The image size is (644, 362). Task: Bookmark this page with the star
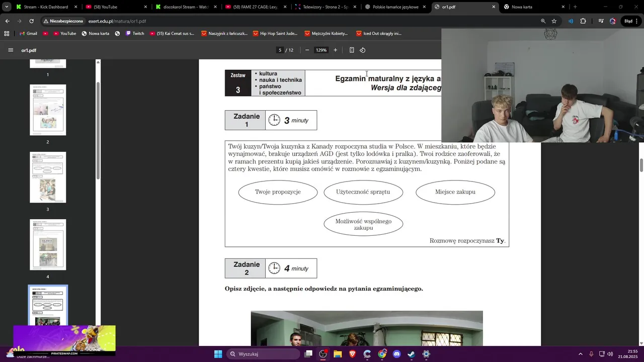coord(554,21)
